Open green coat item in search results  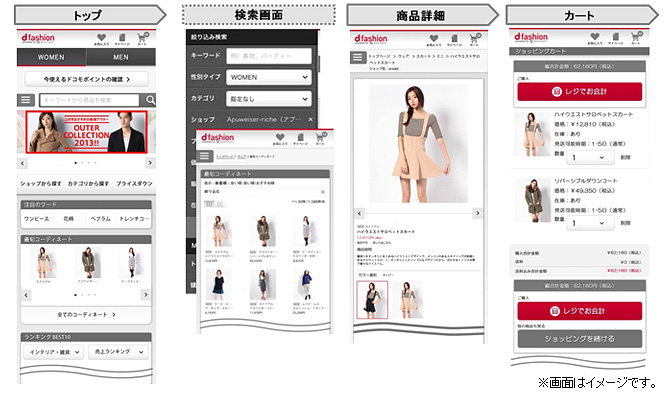coord(263,232)
